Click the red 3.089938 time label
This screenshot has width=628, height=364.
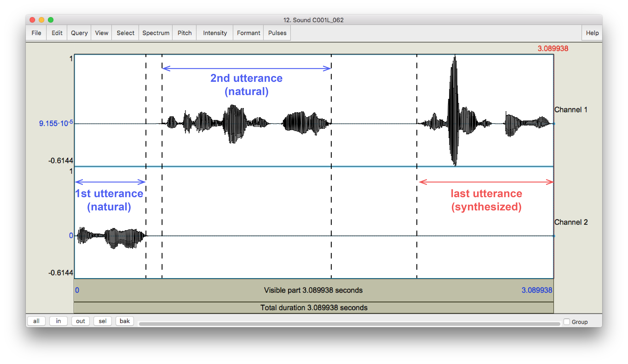click(553, 48)
